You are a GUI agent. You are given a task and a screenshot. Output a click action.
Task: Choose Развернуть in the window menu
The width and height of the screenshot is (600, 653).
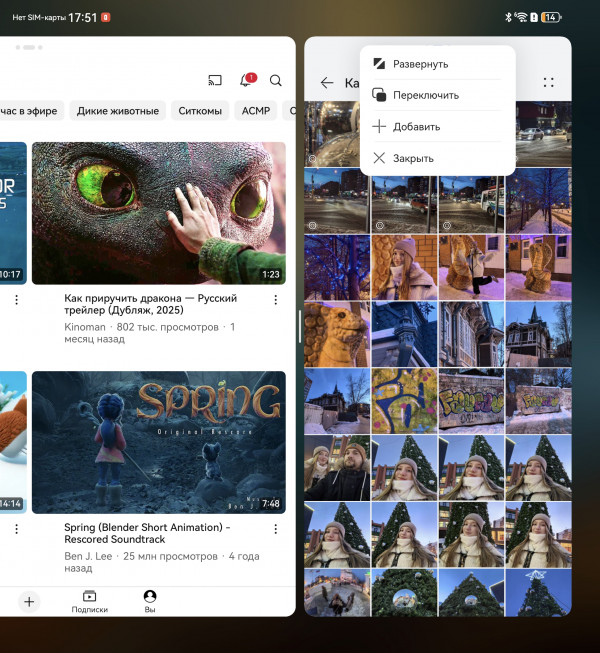click(437, 64)
